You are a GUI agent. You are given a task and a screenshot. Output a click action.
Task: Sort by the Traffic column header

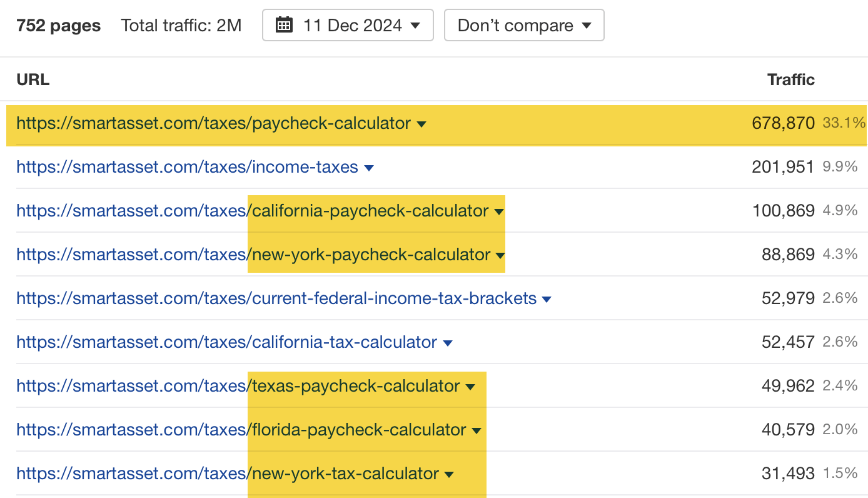(791, 79)
